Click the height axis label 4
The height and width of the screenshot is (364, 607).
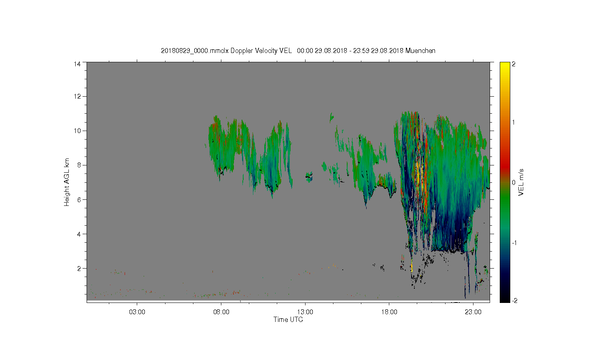(x=79, y=234)
